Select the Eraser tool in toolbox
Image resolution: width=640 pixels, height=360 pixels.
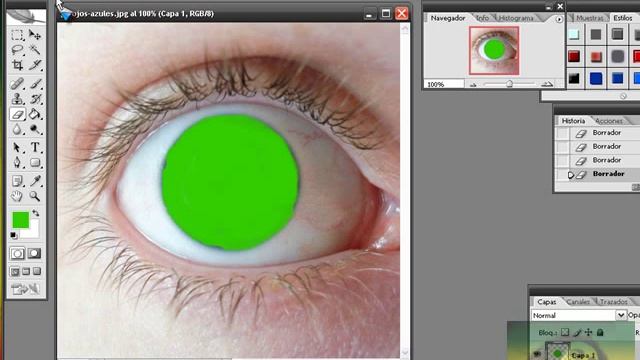click(x=17, y=114)
